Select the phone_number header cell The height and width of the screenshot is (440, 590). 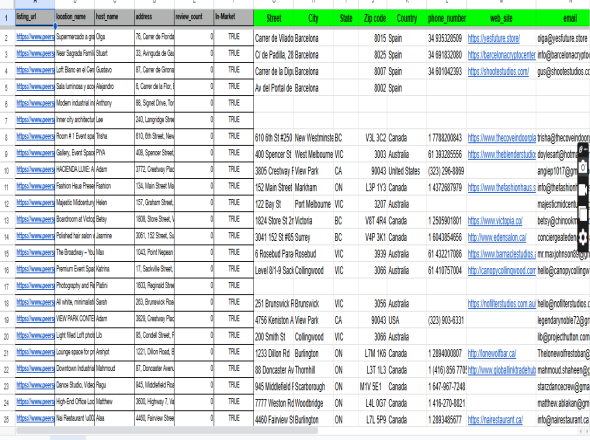(x=447, y=18)
